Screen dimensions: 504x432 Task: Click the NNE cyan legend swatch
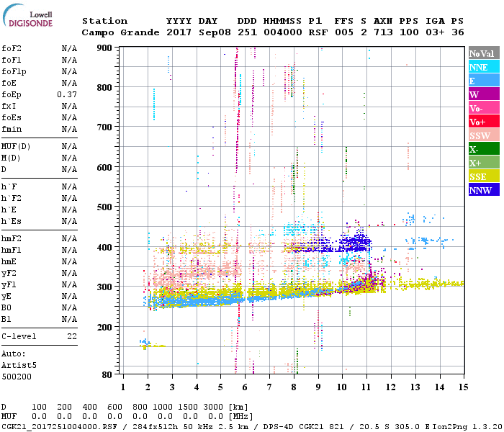483,67
